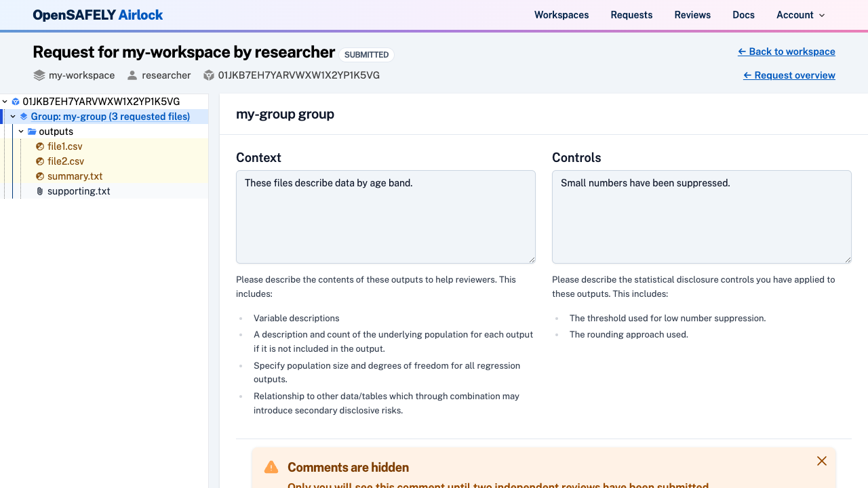Open the Workspaces nav item

pos(561,15)
